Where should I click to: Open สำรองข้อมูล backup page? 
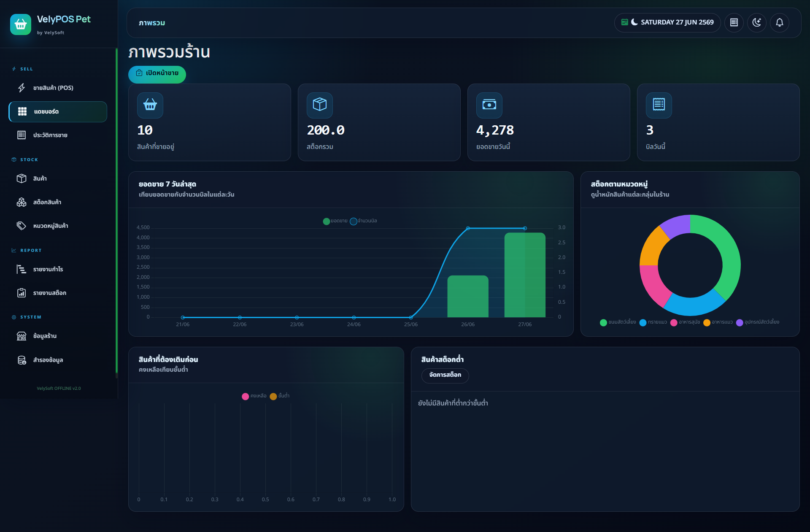click(58, 360)
